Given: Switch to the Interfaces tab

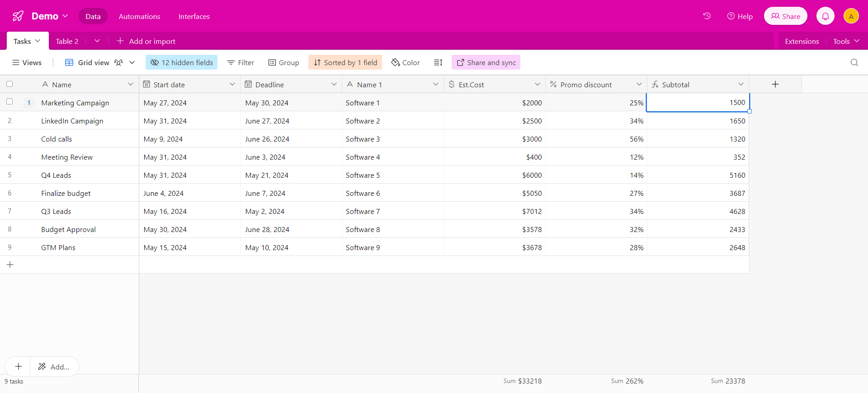Looking at the screenshot, I should click(194, 16).
